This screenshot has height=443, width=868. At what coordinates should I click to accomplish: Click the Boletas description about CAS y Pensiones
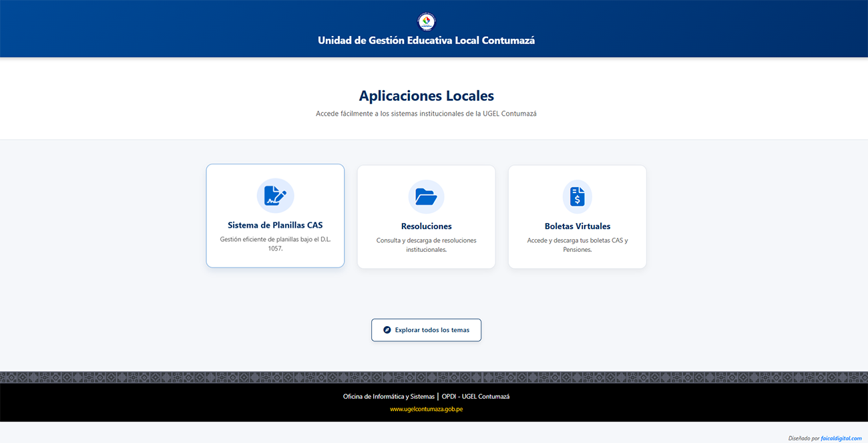click(577, 245)
